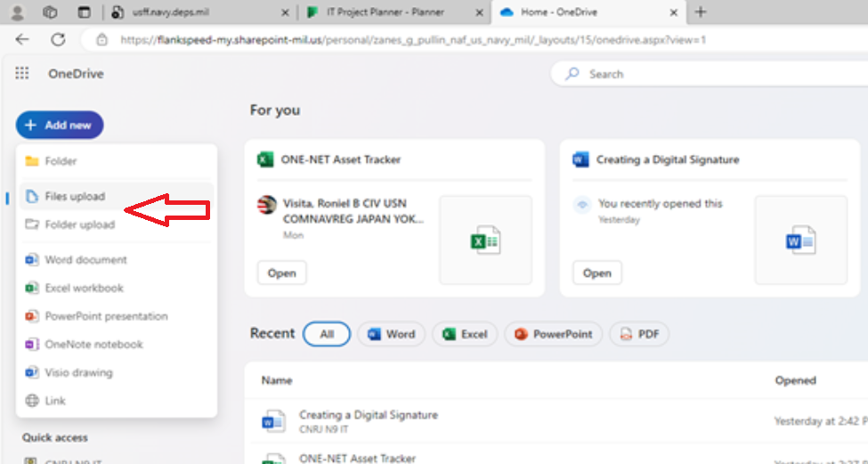Close the IT Project Planner tab

pyautogui.click(x=478, y=12)
